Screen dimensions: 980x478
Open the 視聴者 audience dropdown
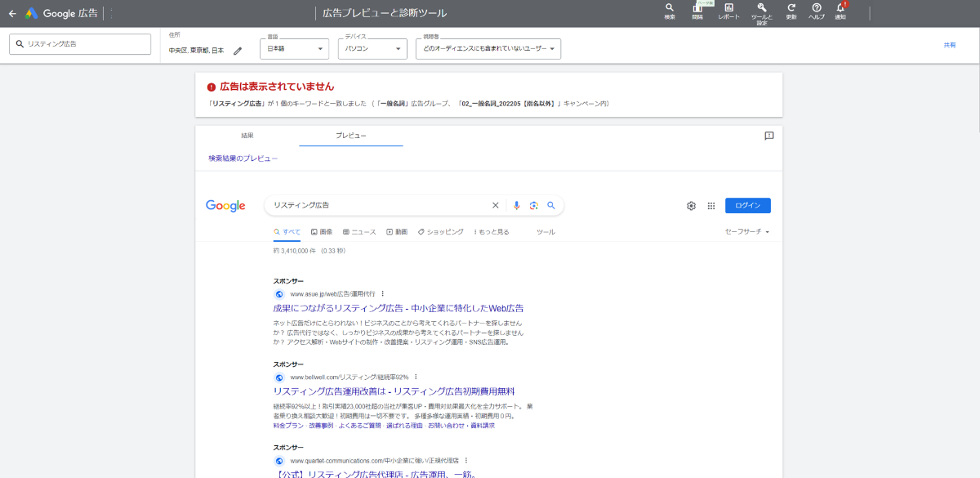point(488,49)
